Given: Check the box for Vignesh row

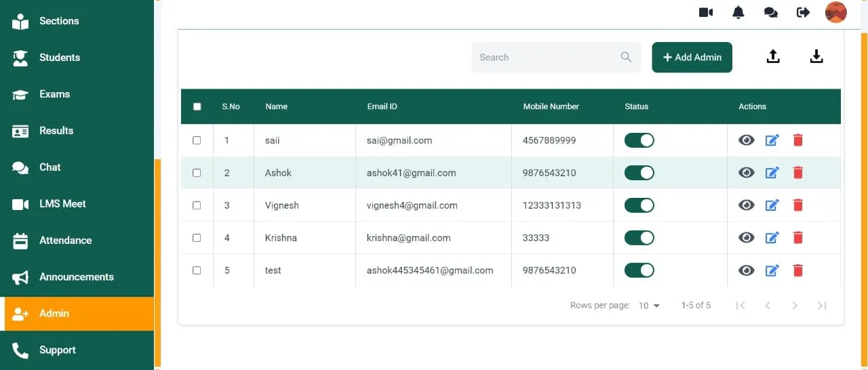Looking at the screenshot, I should coord(197,205).
